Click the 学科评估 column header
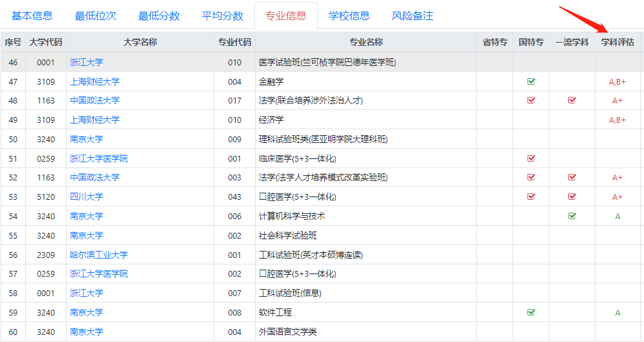644x342 pixels. 617,42
